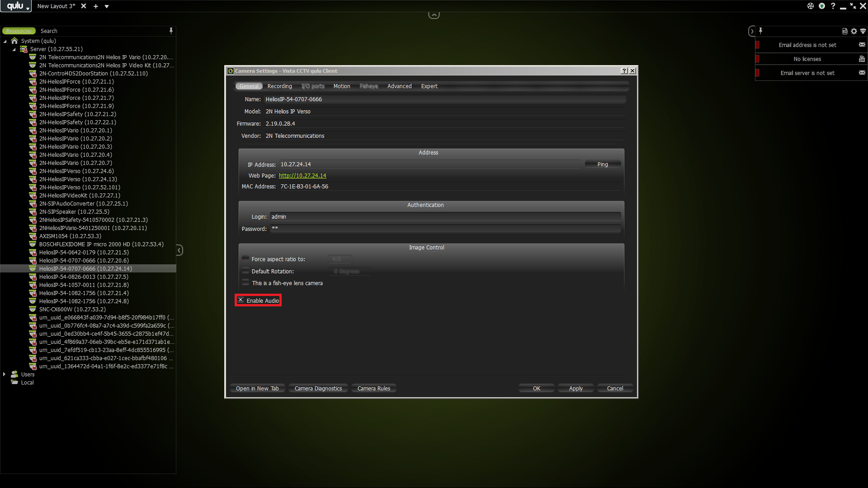Open the camera web page link

click(302, 176)
